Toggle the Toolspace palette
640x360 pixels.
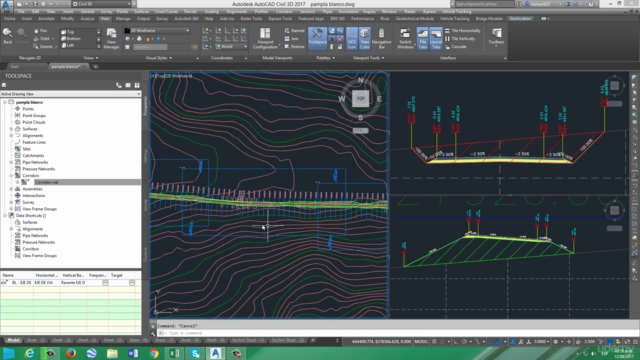click(x=317, y=39)
